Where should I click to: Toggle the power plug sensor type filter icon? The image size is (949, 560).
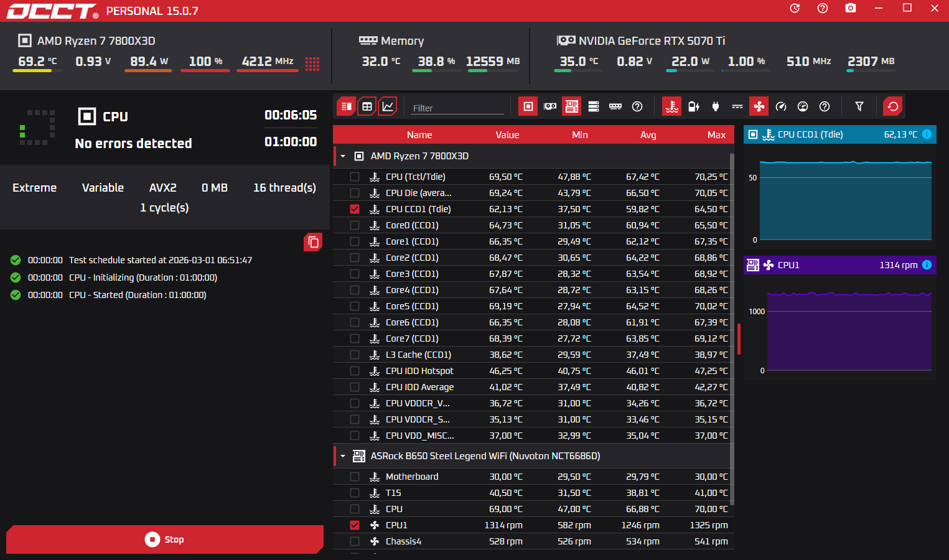(x=716, y=106)
